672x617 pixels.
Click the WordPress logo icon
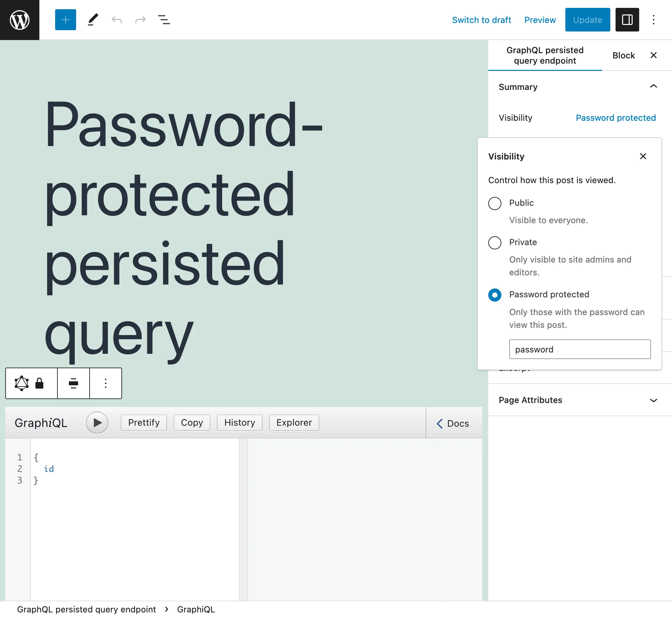(20, 19)
